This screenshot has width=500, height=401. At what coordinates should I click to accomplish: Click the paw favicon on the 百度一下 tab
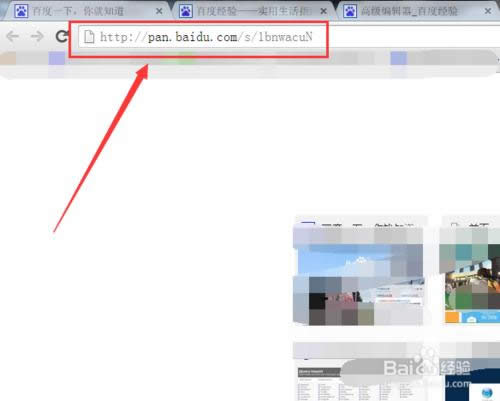tap(21, 11)
